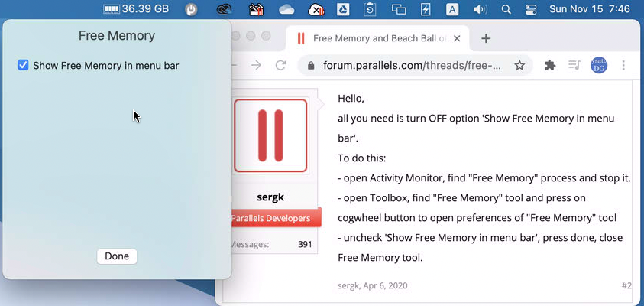Viewport: 644px width, 306px height.
Task: Open Chrome three-dot menu
Action: (625, 66)
